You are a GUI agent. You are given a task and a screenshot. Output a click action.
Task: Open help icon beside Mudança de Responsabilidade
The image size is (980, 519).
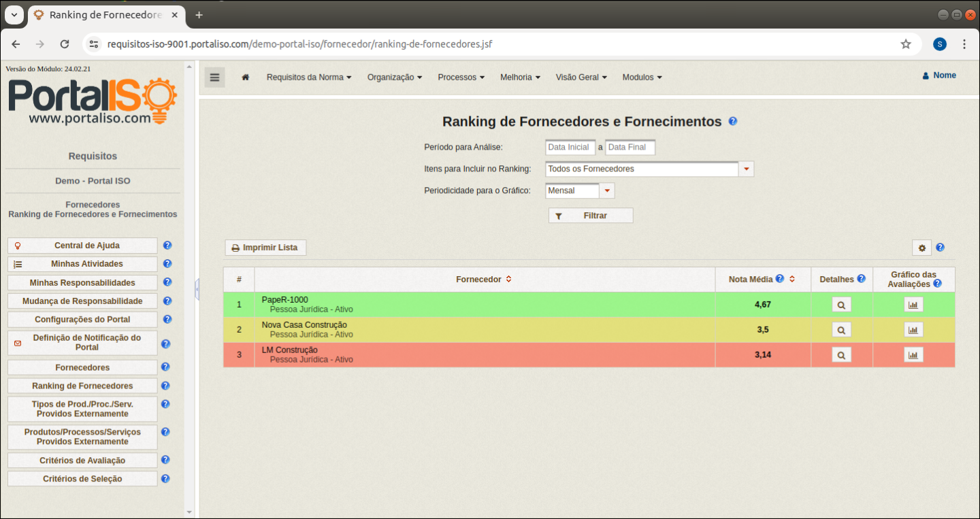167,301
